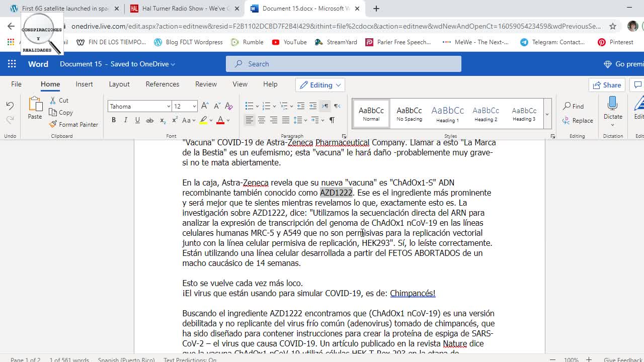Align text left

(x=250, y=120)
